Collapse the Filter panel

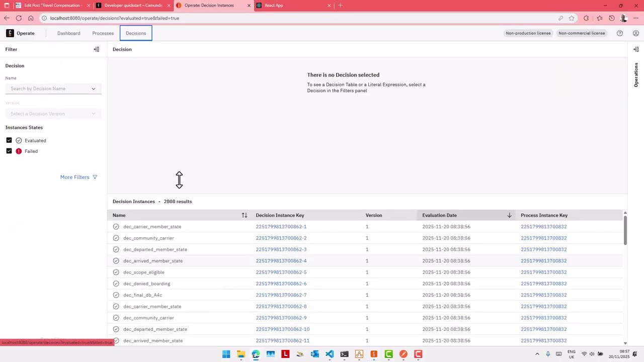coord(96,49)
